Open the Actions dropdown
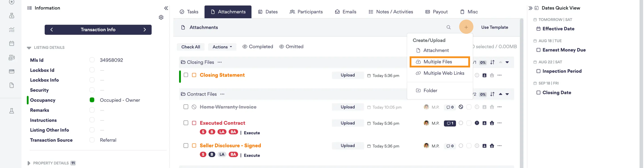 (x=222, y=47)
